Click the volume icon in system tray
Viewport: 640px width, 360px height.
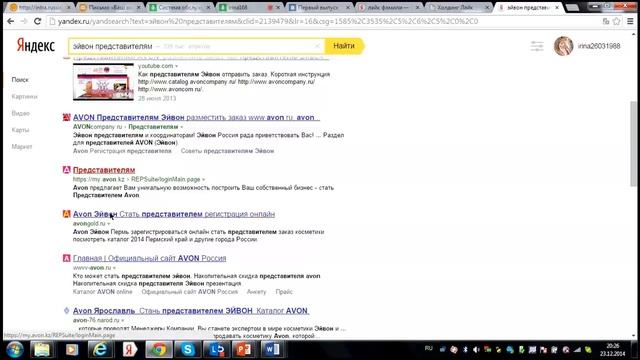pyautogui.click(x=476, y=350)
